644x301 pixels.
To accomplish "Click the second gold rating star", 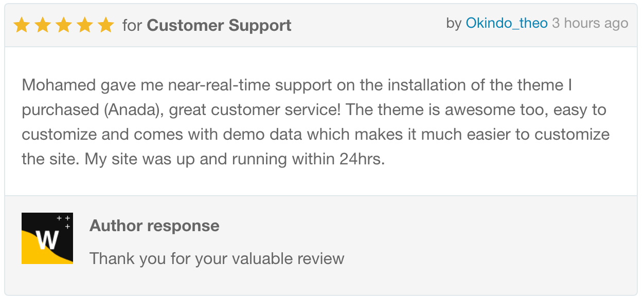I will pyautogui.click(x=43, y=25).
